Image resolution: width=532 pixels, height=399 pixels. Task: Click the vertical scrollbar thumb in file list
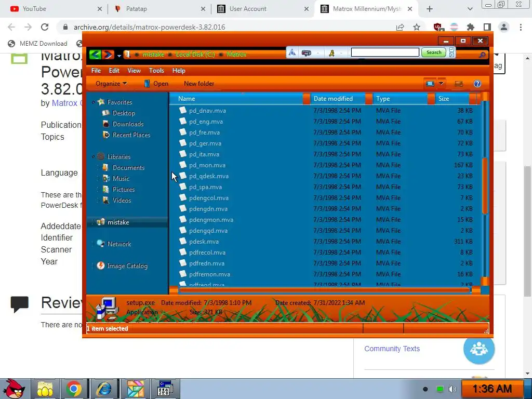point(485,185)
